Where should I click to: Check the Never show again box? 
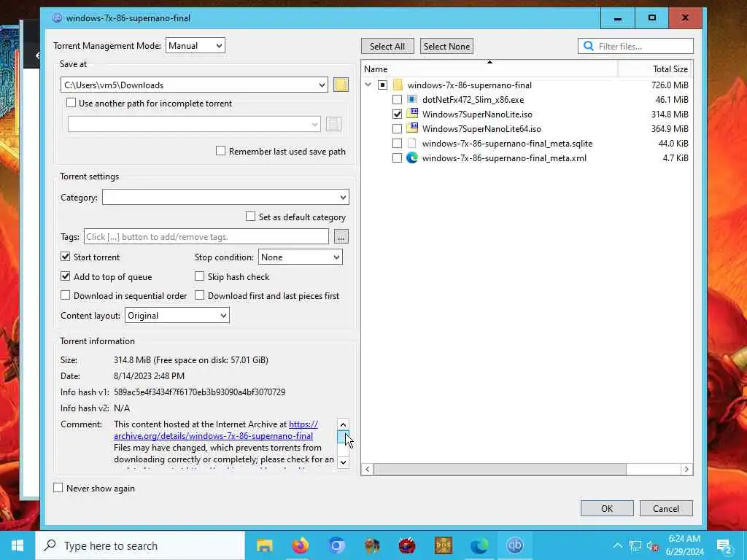click(58, 488)
